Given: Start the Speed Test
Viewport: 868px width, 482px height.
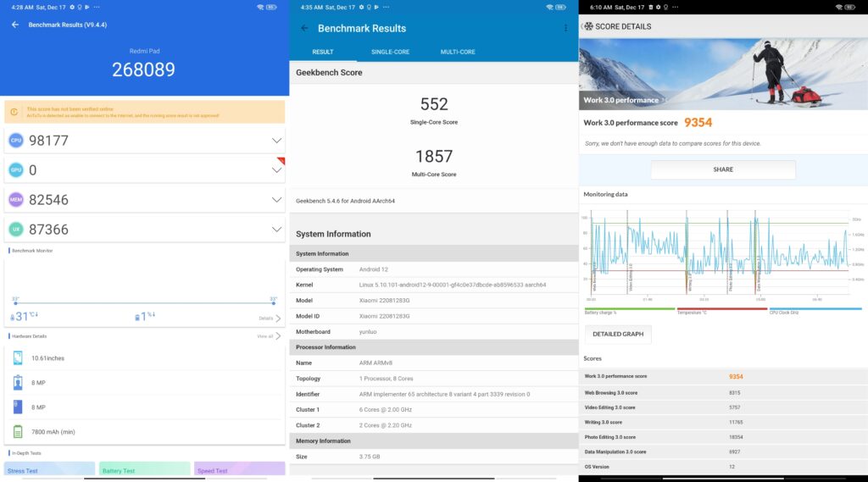Looking at the screenshot, I should 240,469.
